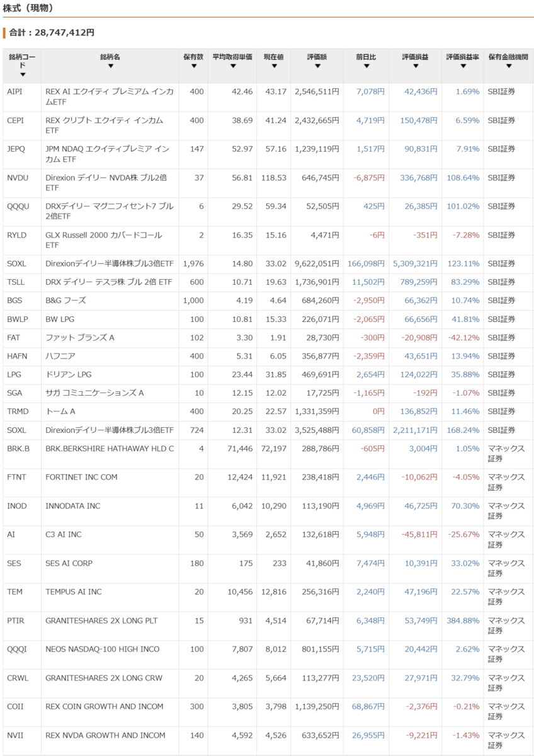
Task: Sort by 評価損益率 column arrow
Action: point(463,66)
